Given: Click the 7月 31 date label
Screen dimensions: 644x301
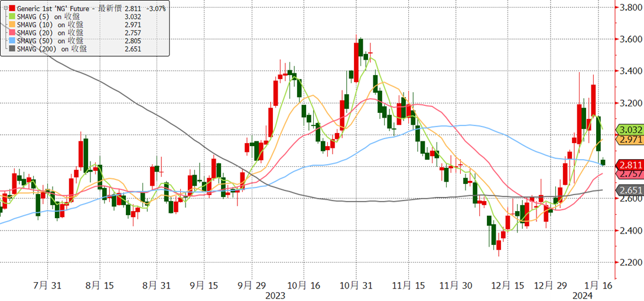Looking at the screenshot, I should [x=48, y=285].
